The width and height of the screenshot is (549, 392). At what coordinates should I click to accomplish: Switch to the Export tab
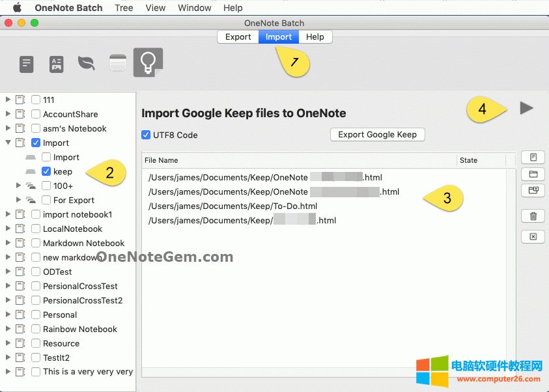click(x=238, y=36)
